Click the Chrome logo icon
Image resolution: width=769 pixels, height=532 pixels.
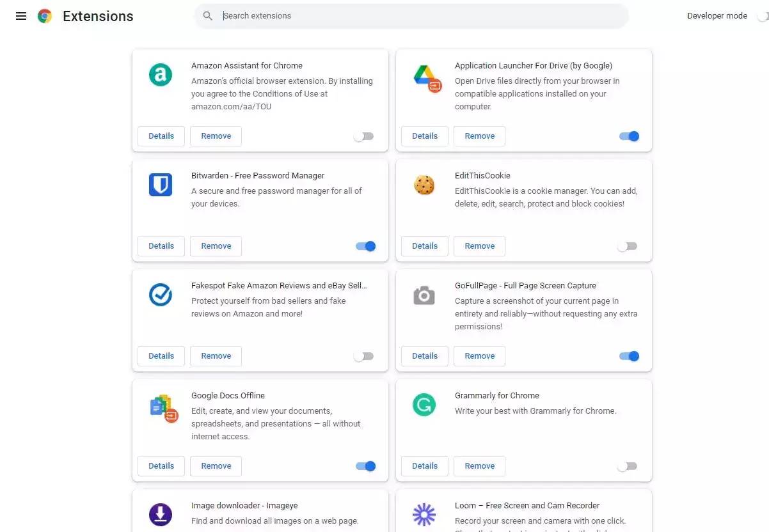coord(45,16)
